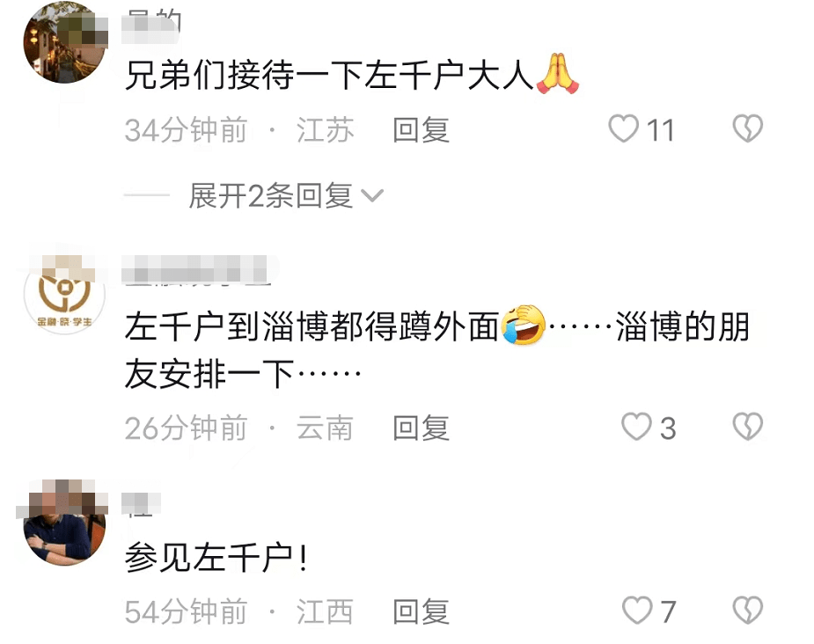The width and height of the screenshot is (814, 644).
Task: Select the comment text 参见左千户！
Action: pos(216,557)
